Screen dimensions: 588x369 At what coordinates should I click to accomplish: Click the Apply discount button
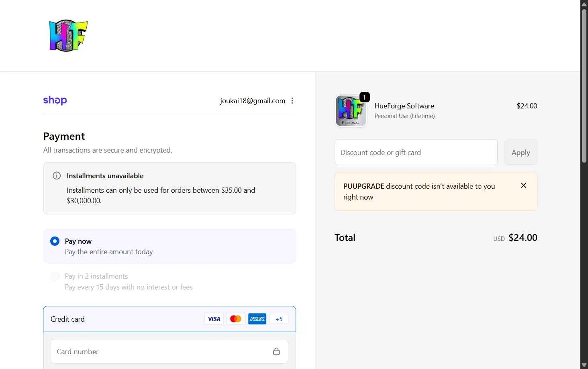click(x=521, y=152)
